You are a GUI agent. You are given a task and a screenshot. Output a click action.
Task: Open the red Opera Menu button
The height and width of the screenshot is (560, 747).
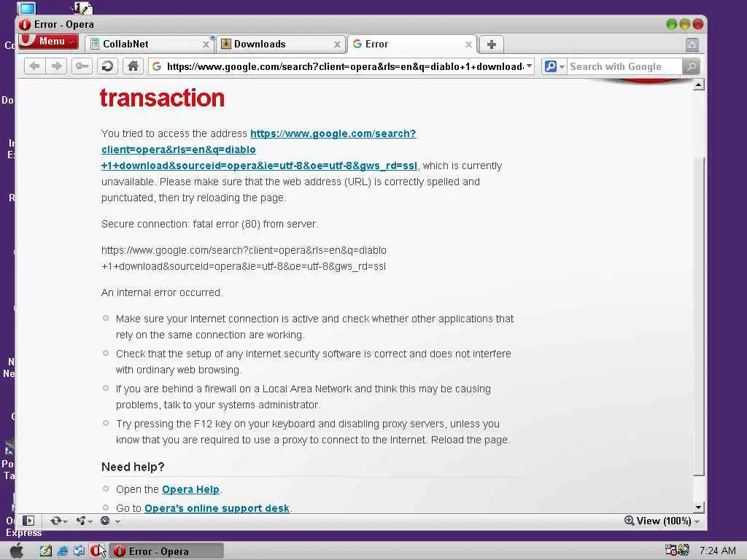point(48,42)
